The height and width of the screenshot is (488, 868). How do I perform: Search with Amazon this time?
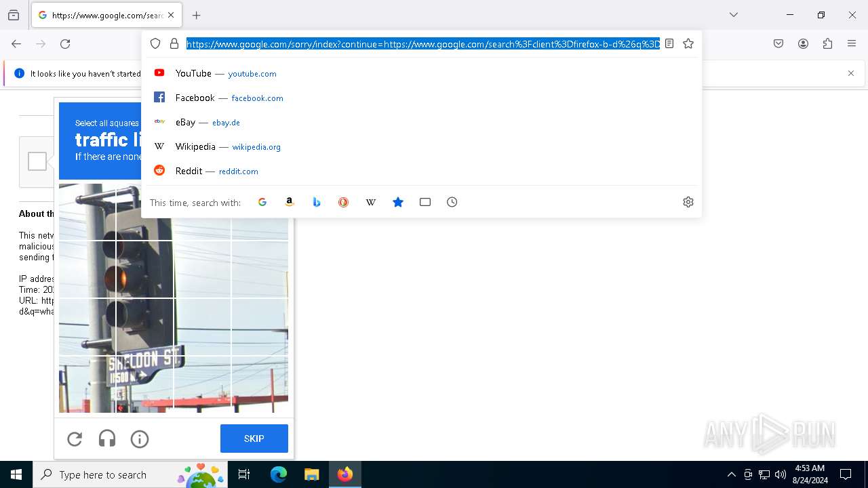pyautogui.click(x=290, y=202)
